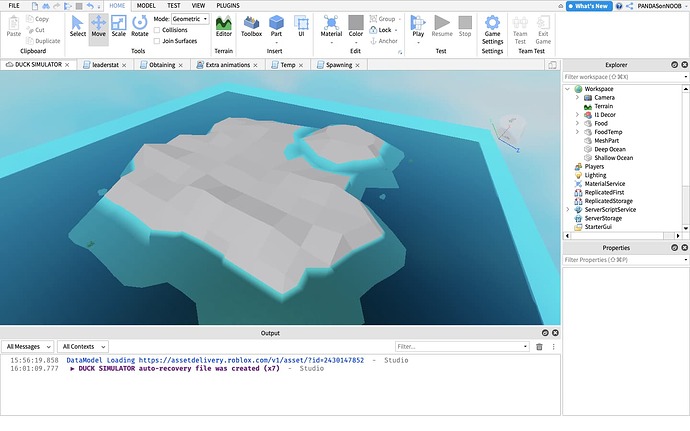Start Team Test
Screen dimensions: 690x431
click(x=520, y=30)
